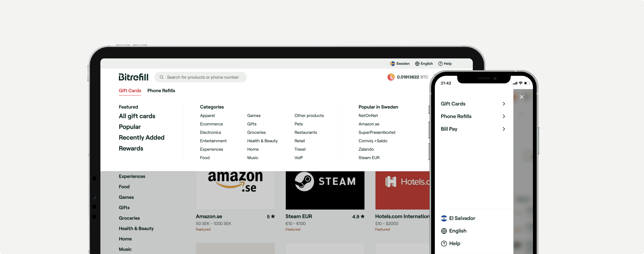The image size is (644, 254).
Task: Tap Help on phone menu
Action: [451, 244]
